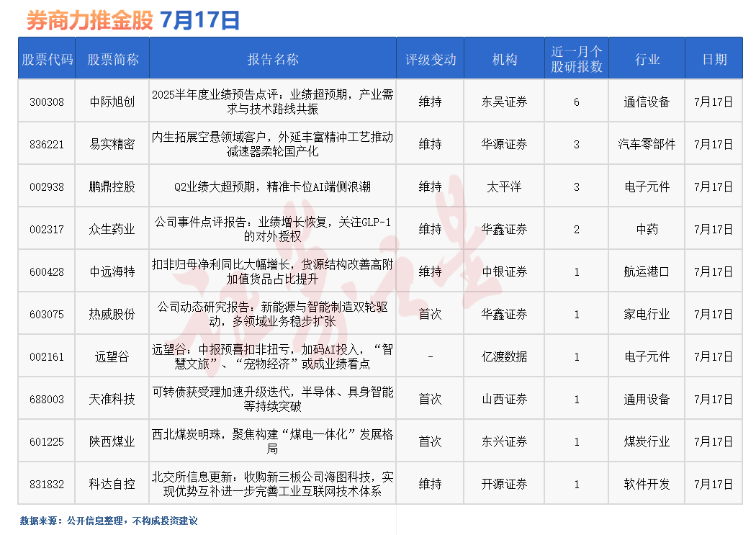Select the stock name 天准科技
This screenshot has width=756, height=535.
tap(112, 399)
